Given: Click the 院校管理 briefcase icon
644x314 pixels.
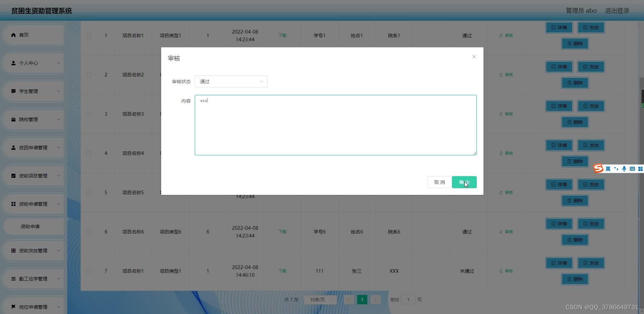Looking at the screenshot, I should click(x=13, y=119).
